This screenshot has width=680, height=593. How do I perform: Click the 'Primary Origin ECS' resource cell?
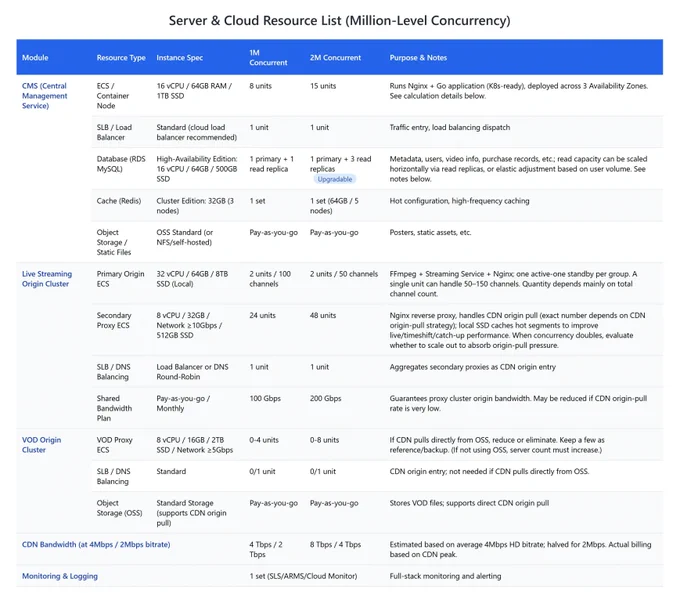(x=120, y=279)
